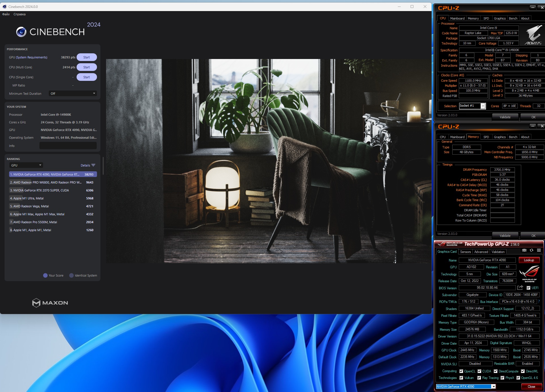Toggle the Ray Tracing checkbox

pos(479,378)
